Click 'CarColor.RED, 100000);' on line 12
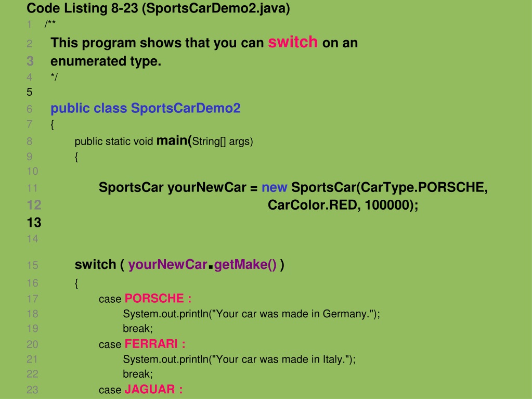 (x=343, y=205)
